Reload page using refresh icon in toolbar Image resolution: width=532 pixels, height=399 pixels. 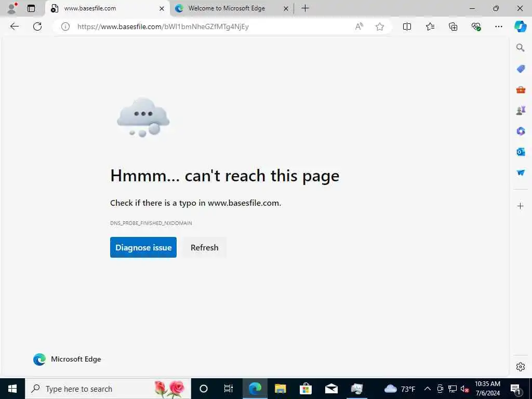point(37,26)
